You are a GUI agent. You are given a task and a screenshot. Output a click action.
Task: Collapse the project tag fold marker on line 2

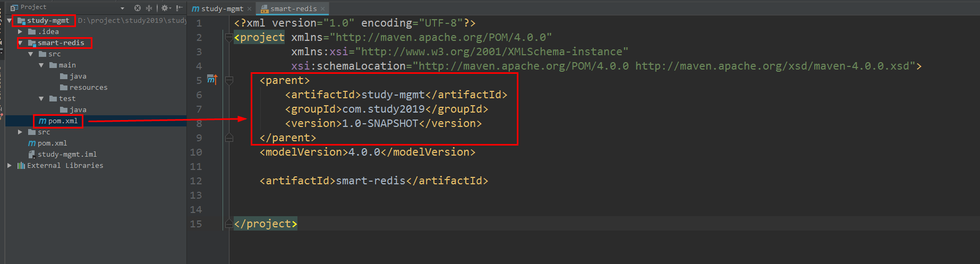[x=229, y=37]
